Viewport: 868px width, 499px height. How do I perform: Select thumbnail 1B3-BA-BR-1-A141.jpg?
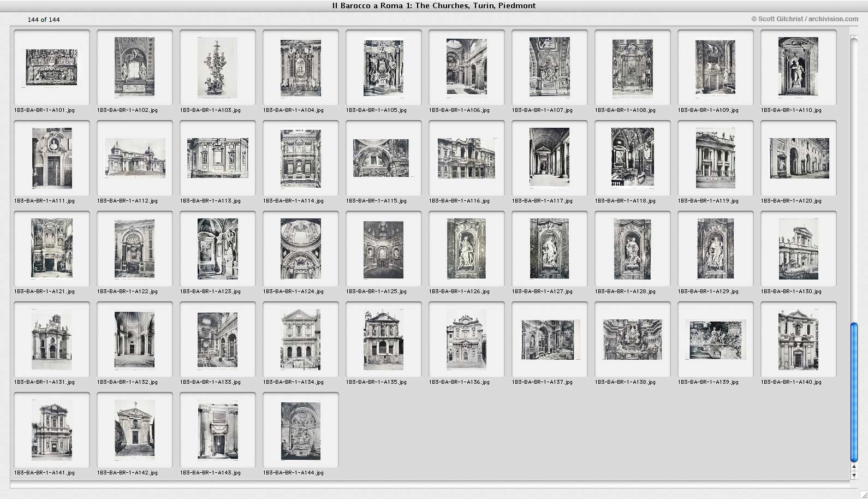(52, 430)
